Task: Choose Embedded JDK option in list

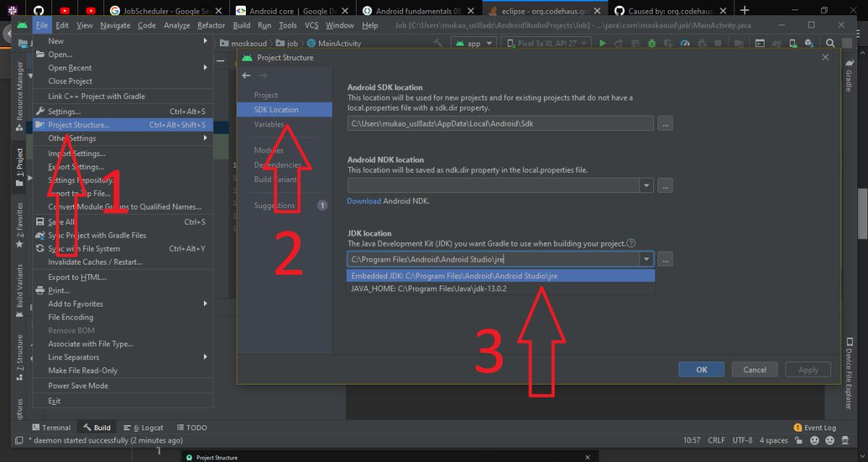Action: pyautogui.click(x=501, y=275)
